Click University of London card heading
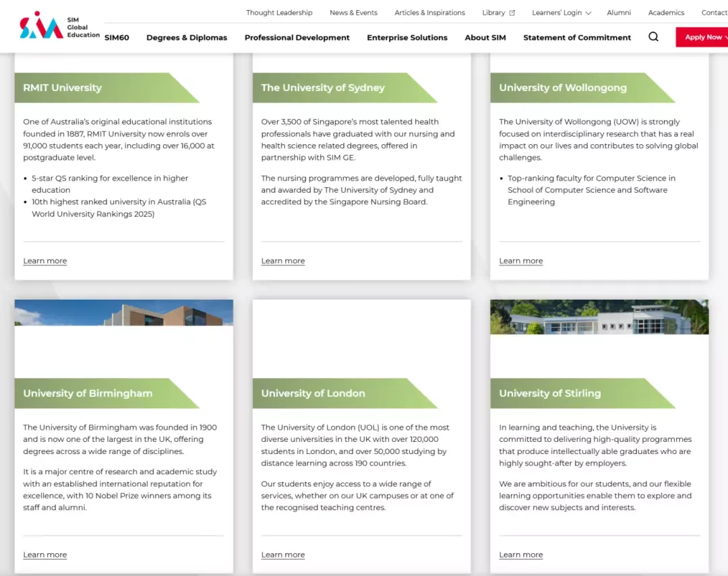This screenshot has width=728, height=576. coord(313,393)
